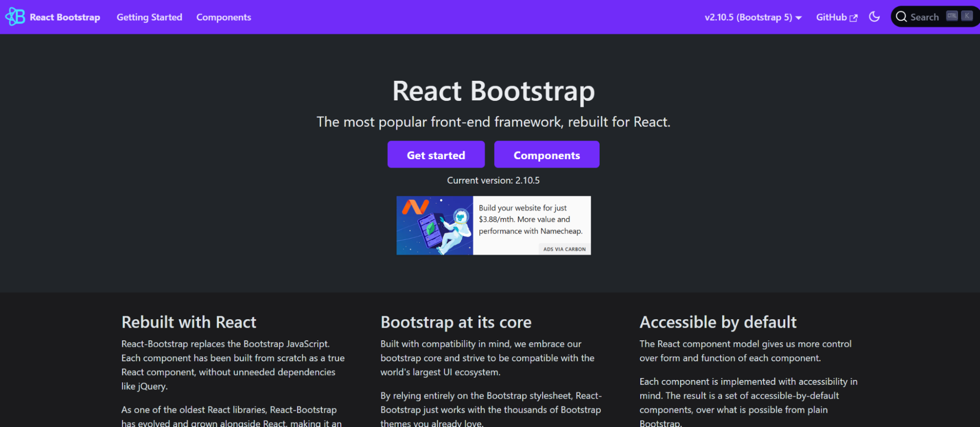The image size is (980, 427).
Task: Open the Namecheap ad text link
Action: 530,219
